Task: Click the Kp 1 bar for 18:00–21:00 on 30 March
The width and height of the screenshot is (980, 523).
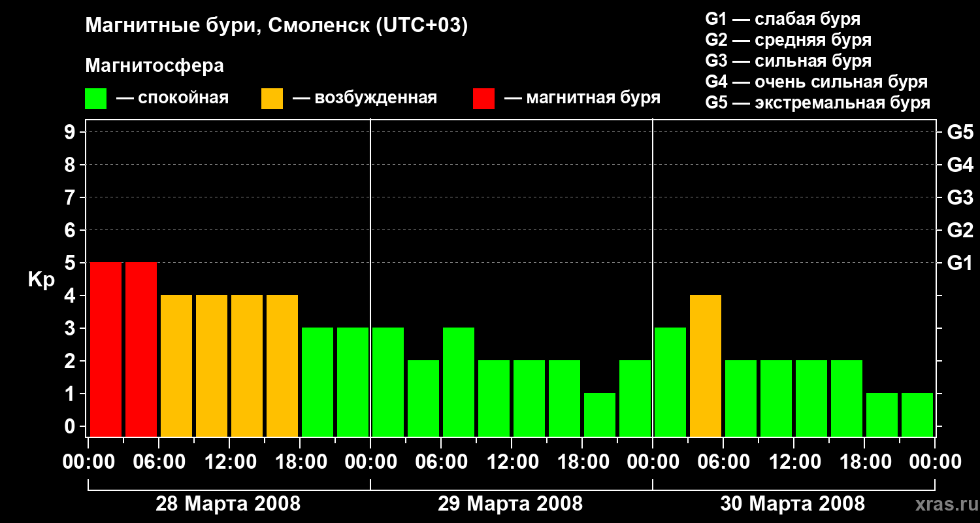Action: 882,414
